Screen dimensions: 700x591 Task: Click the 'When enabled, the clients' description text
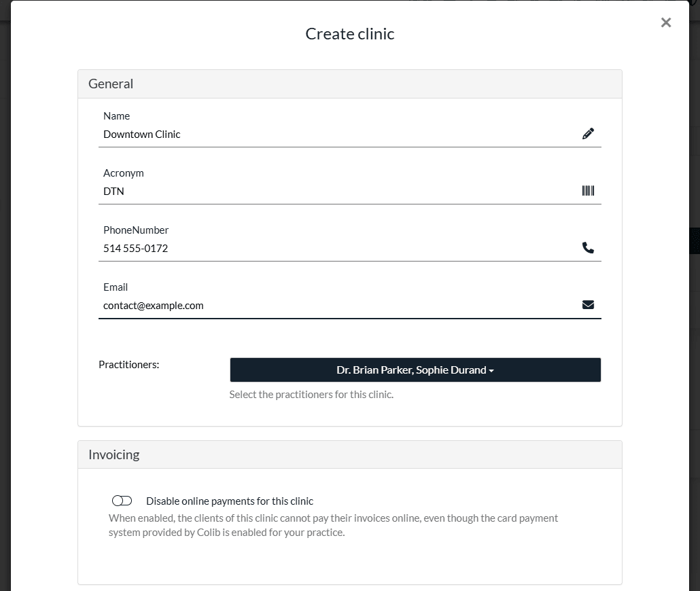pyautogui.click(x=333, y=525)
